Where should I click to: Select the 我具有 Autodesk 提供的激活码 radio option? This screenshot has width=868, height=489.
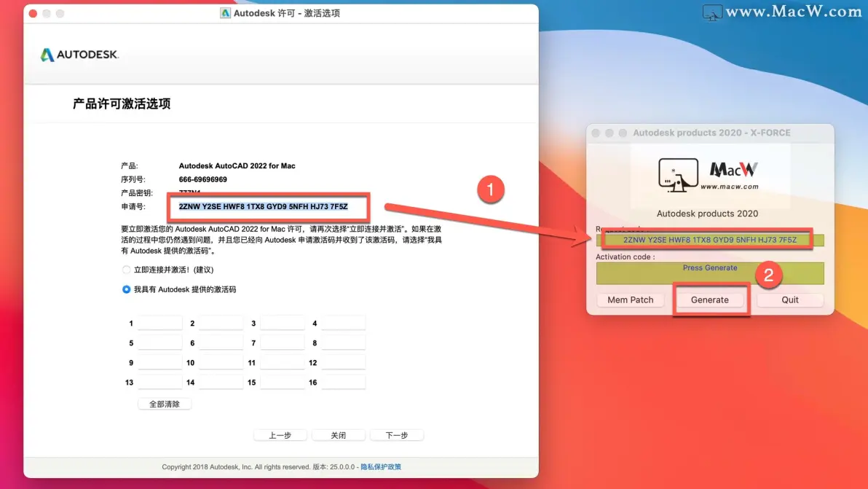click(126, 289)
